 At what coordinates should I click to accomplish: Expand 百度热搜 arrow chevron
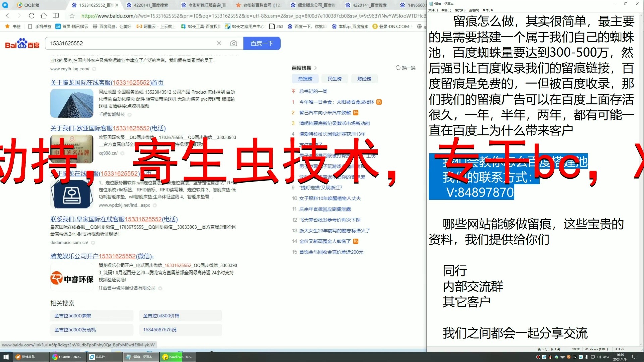click(x=316, y=68)
